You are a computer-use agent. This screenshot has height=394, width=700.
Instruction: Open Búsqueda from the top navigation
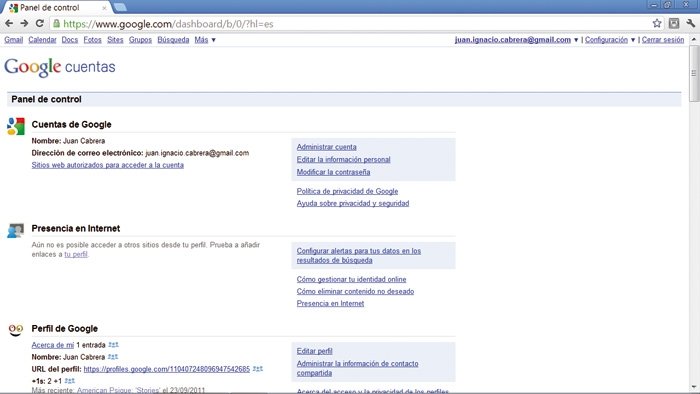[173, 40]
